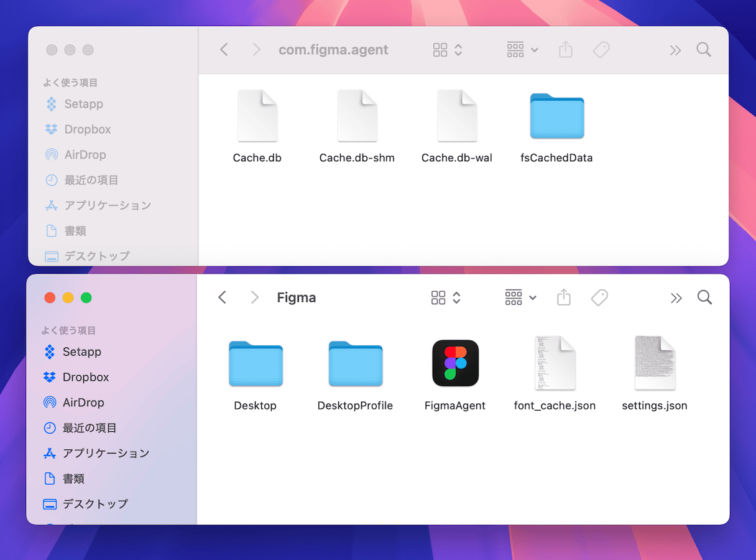
Task: Select AirDrop in the Figma window sidebar
Action: pyautogui.click(x=83, y=403)
